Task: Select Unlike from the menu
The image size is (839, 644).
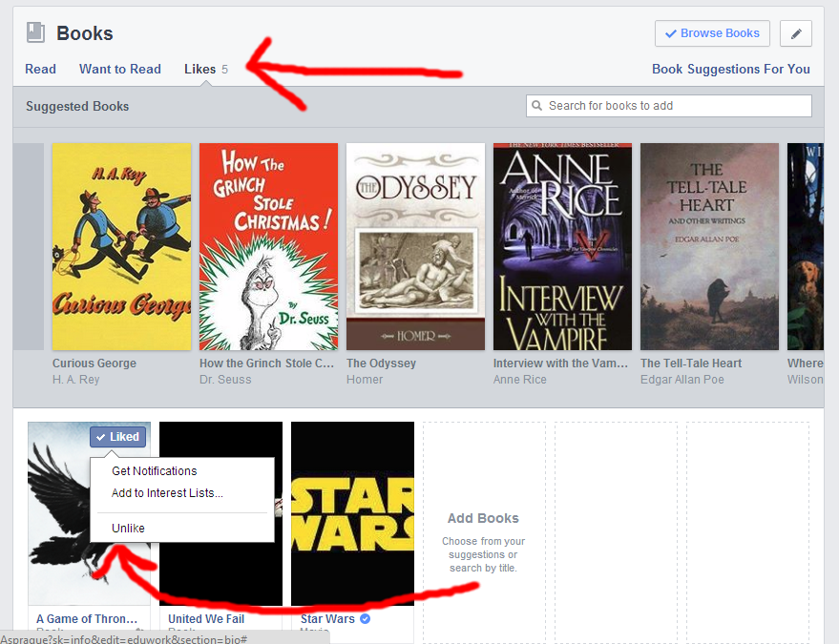Action: tap(128, 528)
